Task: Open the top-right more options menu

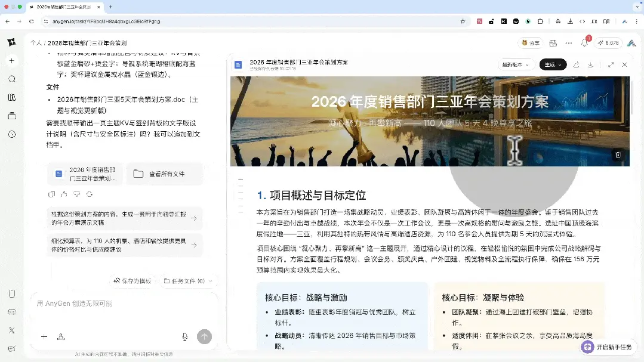Action: point(568,42)
